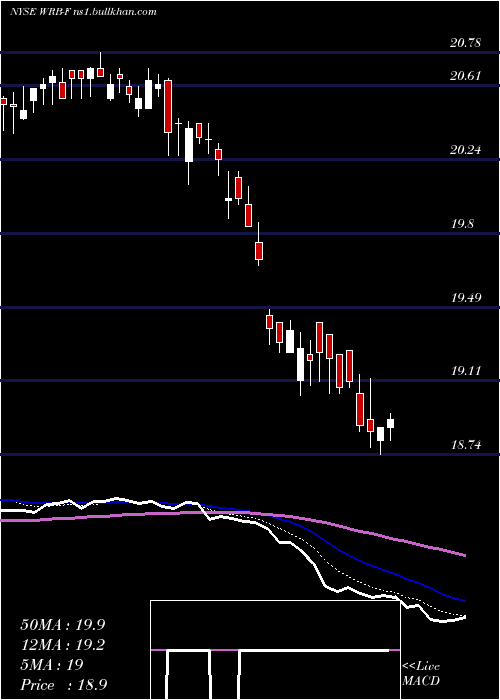
Task: Click the 19.11 price level label
Action: pos(466,371)
